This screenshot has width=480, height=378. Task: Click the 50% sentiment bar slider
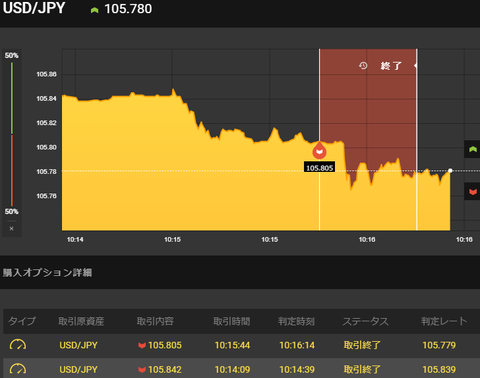point(12,134)
